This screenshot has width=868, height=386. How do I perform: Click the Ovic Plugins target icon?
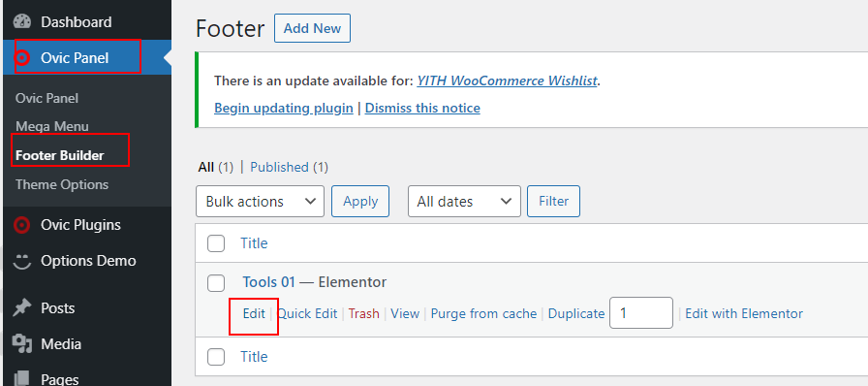[x=22, y=225]
